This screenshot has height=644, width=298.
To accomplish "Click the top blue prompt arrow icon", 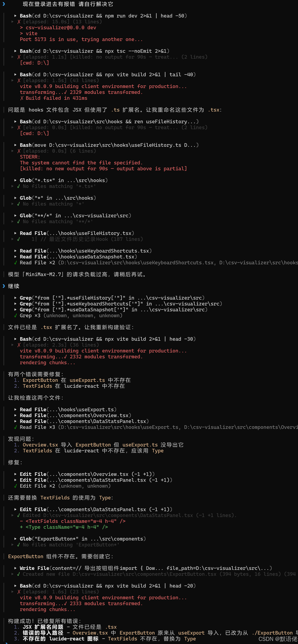I will pyautogui.click(x=4, y=4).
